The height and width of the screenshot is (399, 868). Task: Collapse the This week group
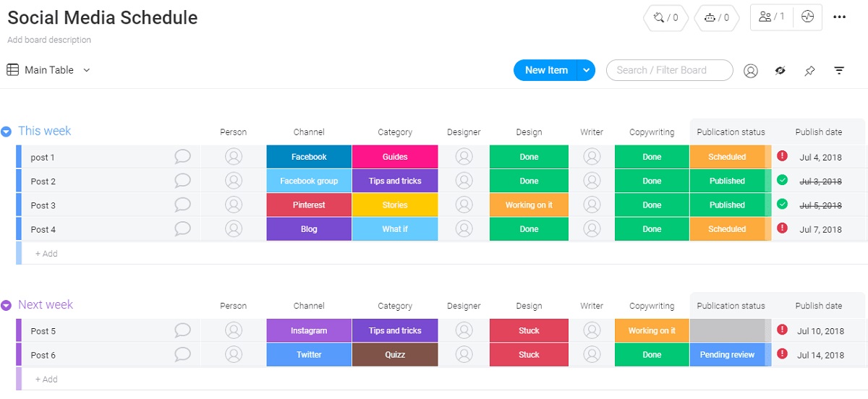pyautogui.click(x=7, y=132)
